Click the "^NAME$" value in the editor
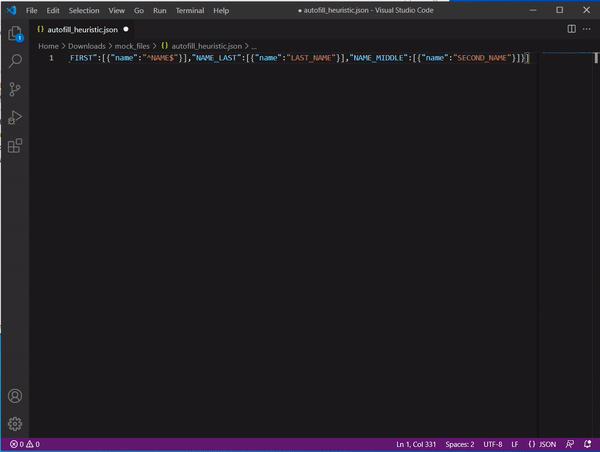 pos(160,58)
